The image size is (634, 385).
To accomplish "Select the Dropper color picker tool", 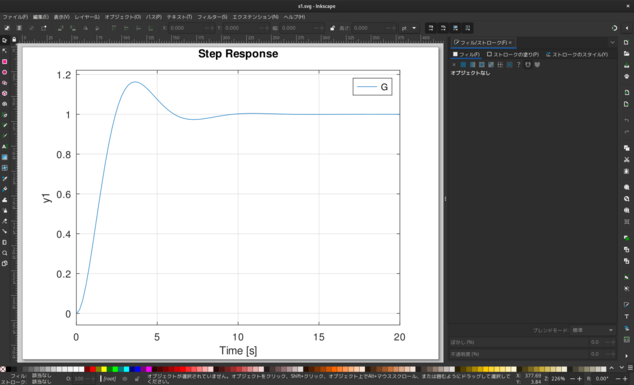I will pos(4,178).
